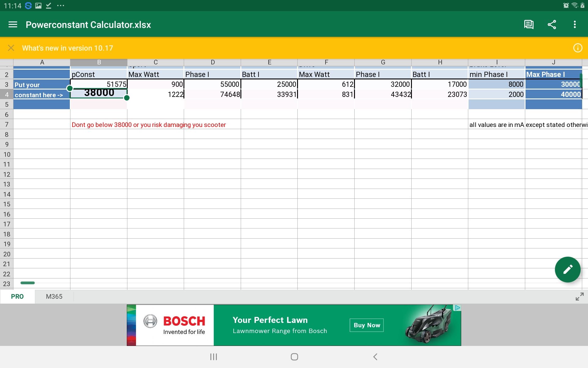
Task: Select the PRO sheet tab
Action: [17, 297]
